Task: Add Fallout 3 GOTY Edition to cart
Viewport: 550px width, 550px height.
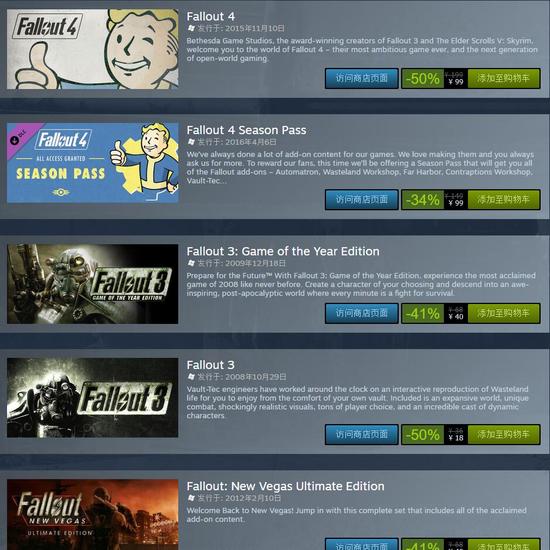Action: (504, 313)
